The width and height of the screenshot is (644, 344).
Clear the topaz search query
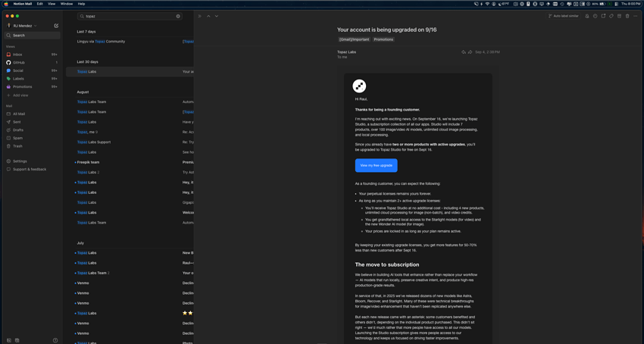point(178,17)
